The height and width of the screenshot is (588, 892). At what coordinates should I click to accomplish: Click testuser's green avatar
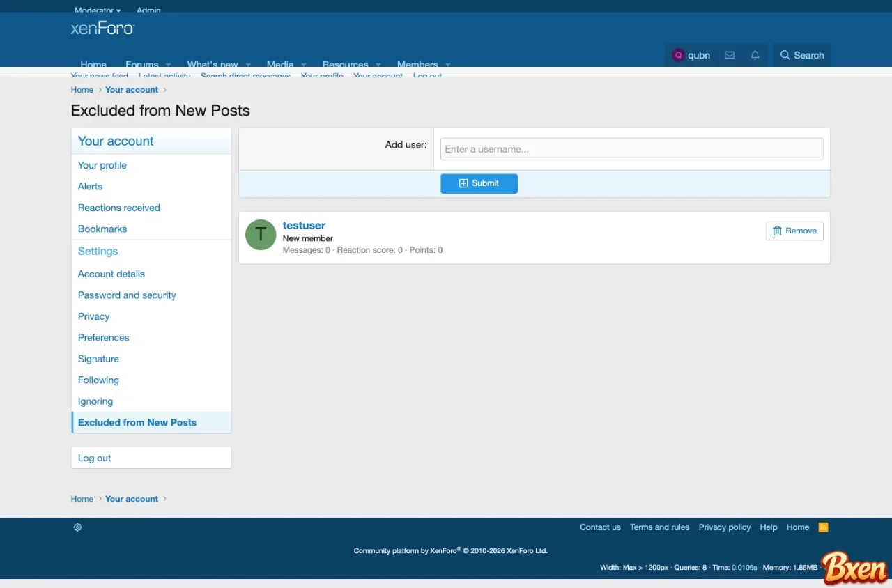[261, 235]
